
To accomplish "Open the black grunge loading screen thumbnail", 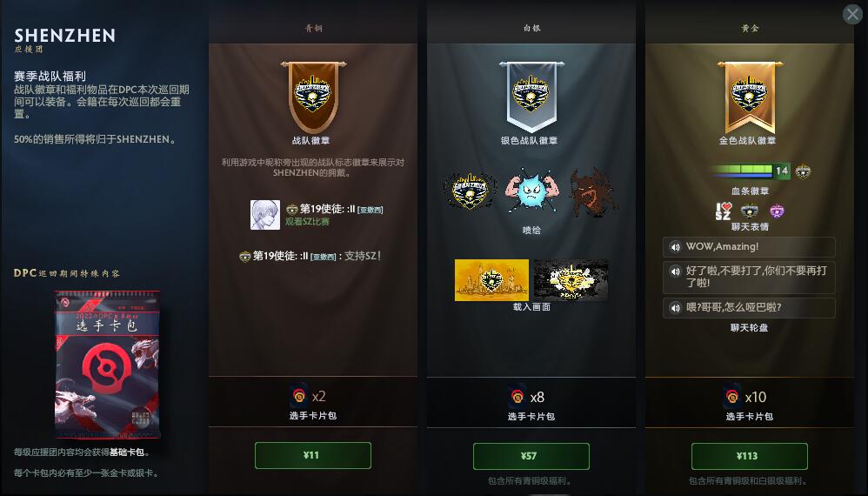I will click(571, 280).
